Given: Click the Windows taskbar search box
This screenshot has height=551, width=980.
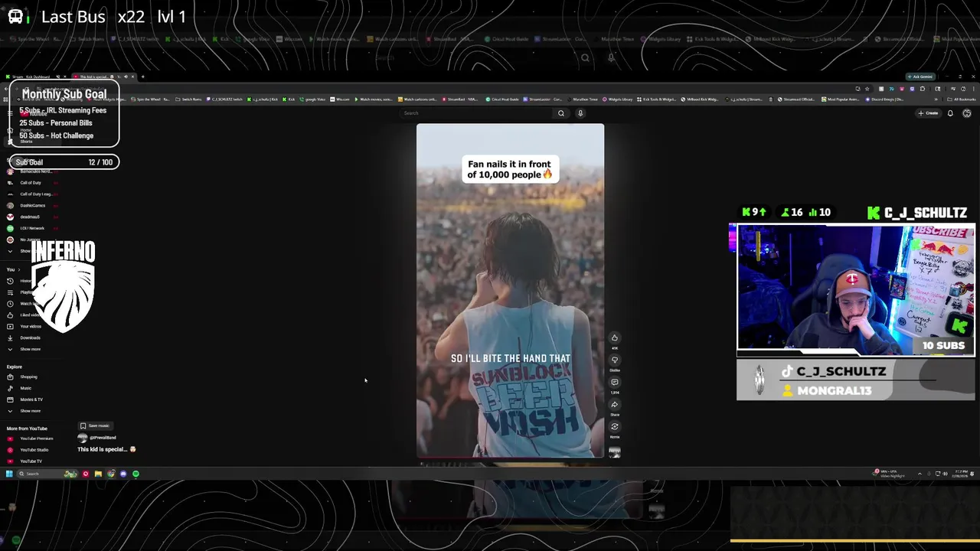Looking at the screenshot, I should point(47,474).
